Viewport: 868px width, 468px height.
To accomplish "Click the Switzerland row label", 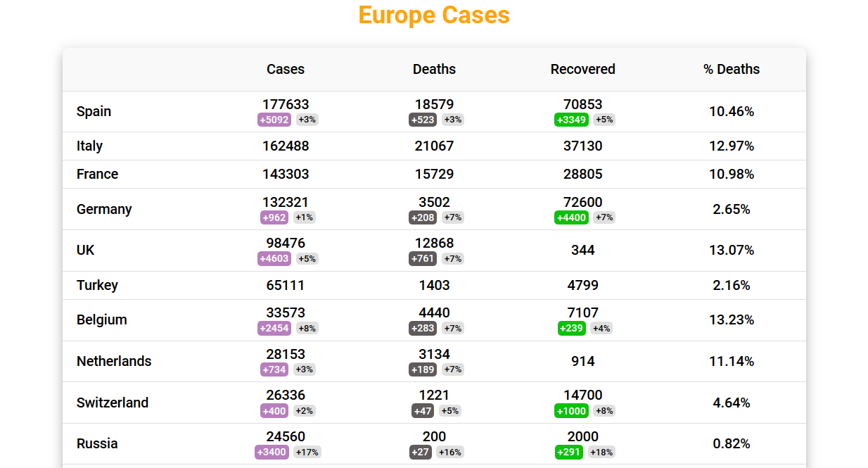I will click(113, 403).
